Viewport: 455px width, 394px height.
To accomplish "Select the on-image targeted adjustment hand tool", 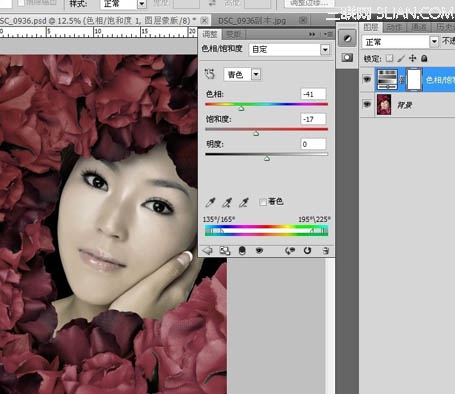I will tap(210, 74).
